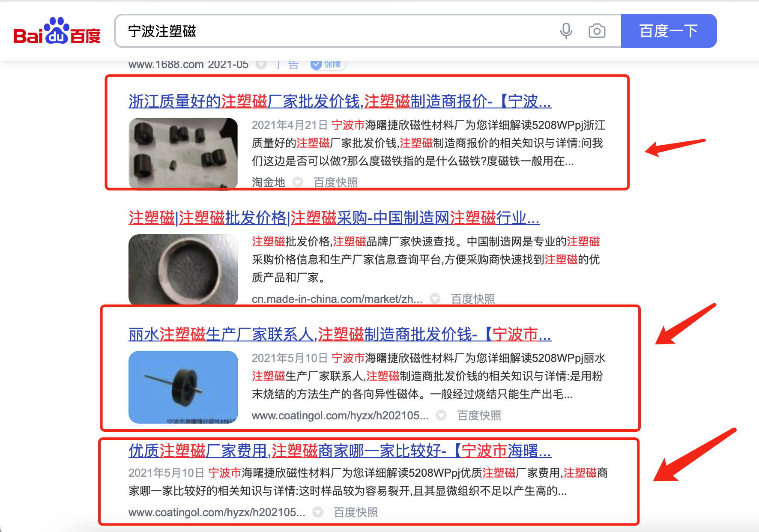Expand dropdown arrow beside www.1688.com 2021-05
Viewport: 759px width, 532px height.
261,65
